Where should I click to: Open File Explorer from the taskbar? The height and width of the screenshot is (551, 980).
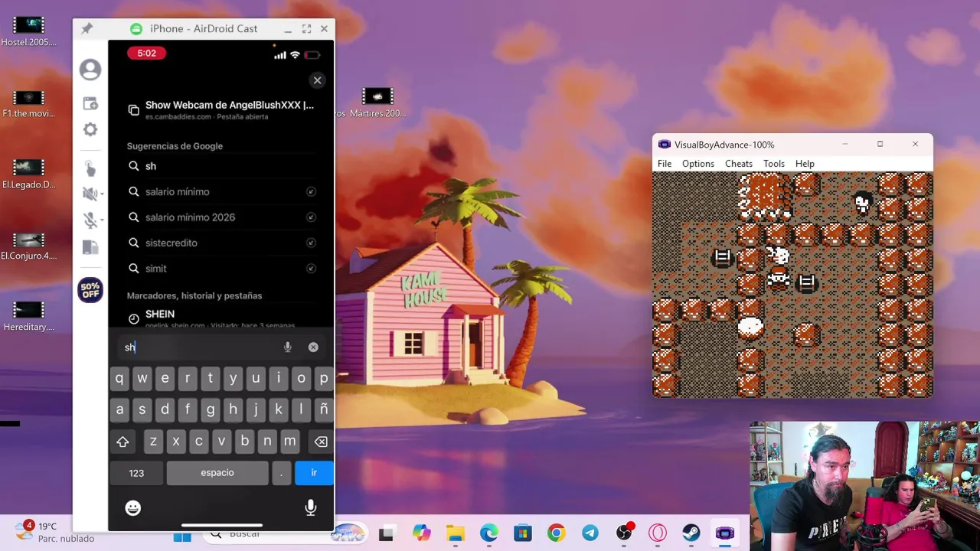click(x=455, y=533)
